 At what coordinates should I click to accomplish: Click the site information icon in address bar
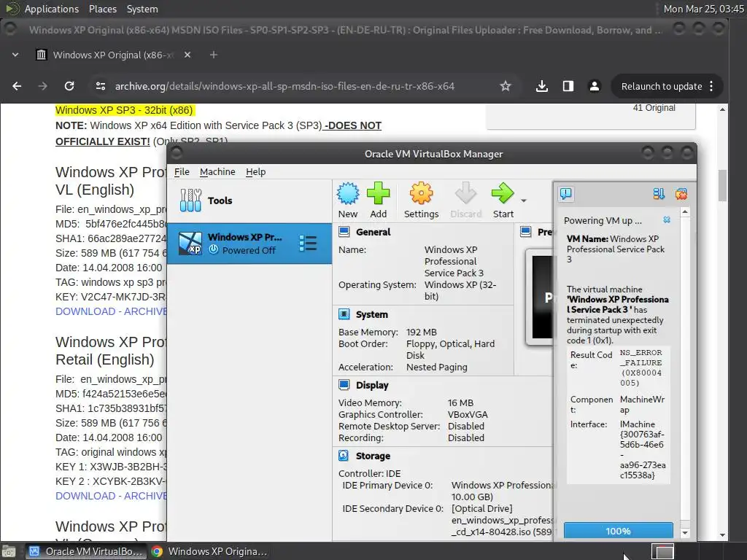point(101,86)
